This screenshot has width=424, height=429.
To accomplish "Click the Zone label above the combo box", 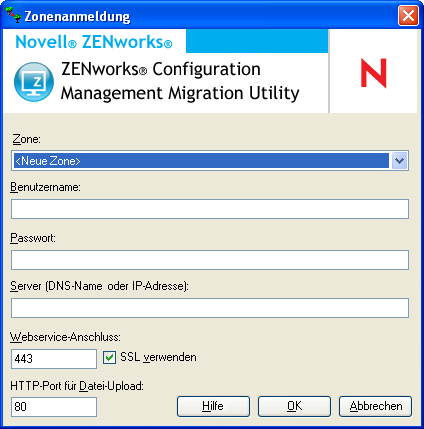I will click(26, 139).
